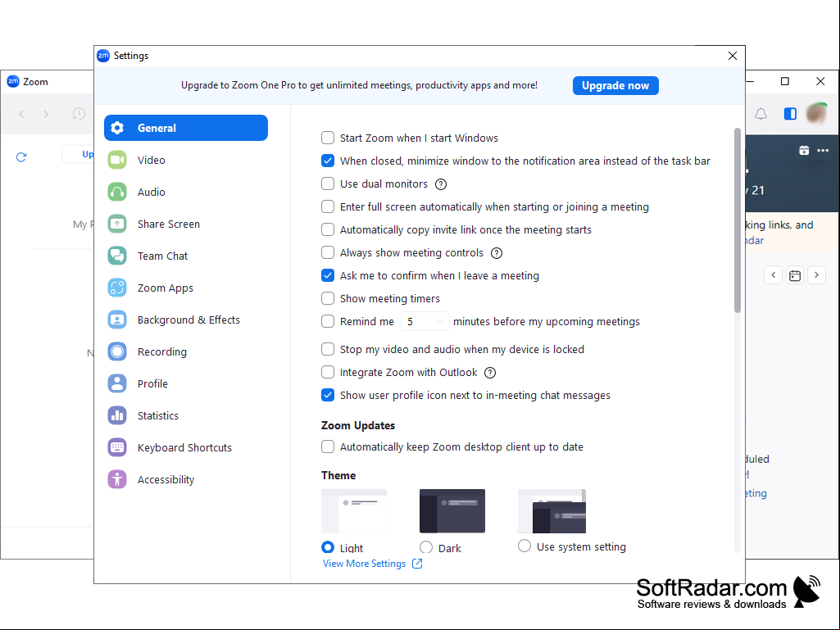Enable Show meeting timers checkbox

pyautogui.click(x=328, y=298)
